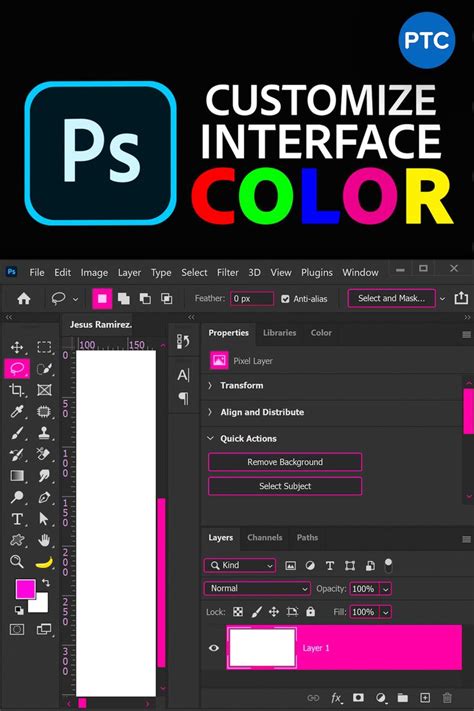Viewport: 474px width, 711px height.
Task: Delete layer with trash icon
Action: 447,697
